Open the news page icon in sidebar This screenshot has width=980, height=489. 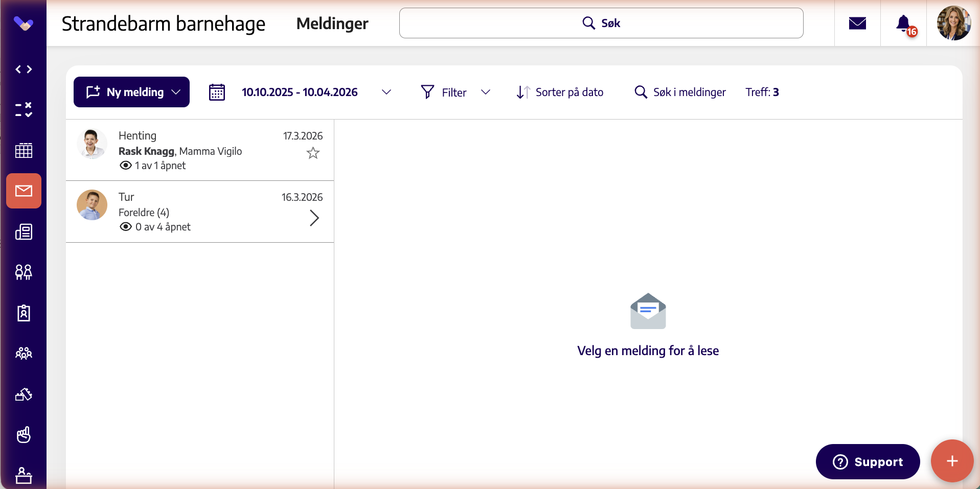[24, 232]
